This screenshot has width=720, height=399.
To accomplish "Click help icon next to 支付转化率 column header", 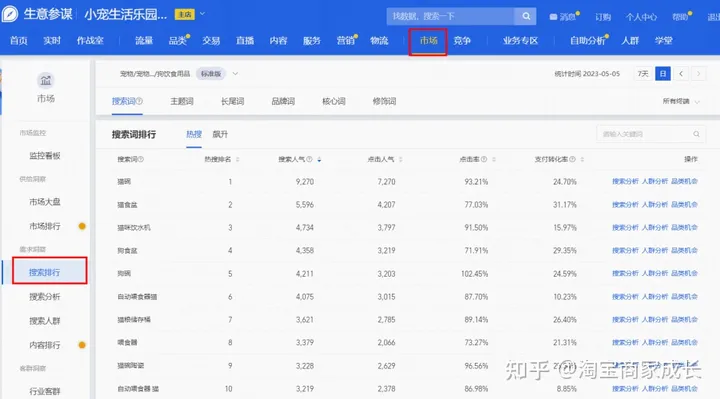I will coord(572,159).
